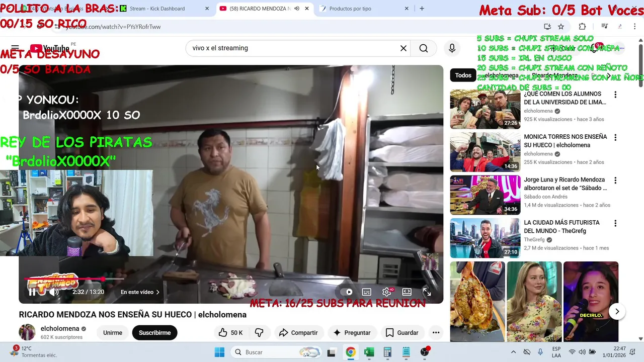Open the Windows Start menu
Viewport: 644px width, 362px height.
[x=219, y=352]
